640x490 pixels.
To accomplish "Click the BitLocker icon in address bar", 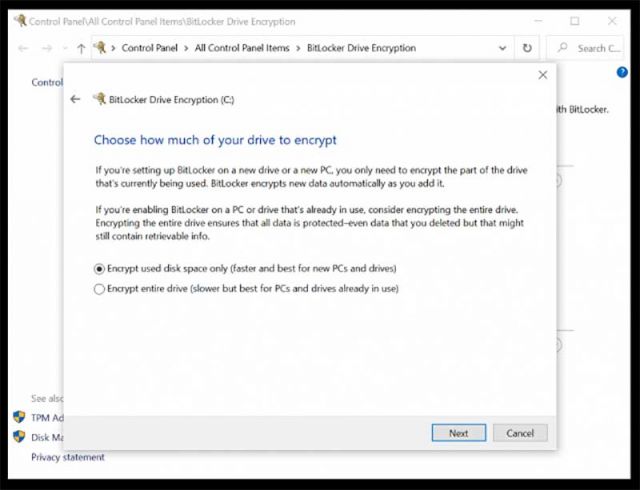I will point(100,48).
